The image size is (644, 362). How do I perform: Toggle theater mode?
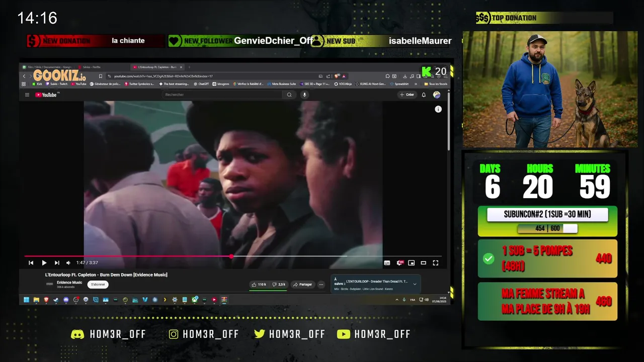pyautogui.click(x=424, y=262)
